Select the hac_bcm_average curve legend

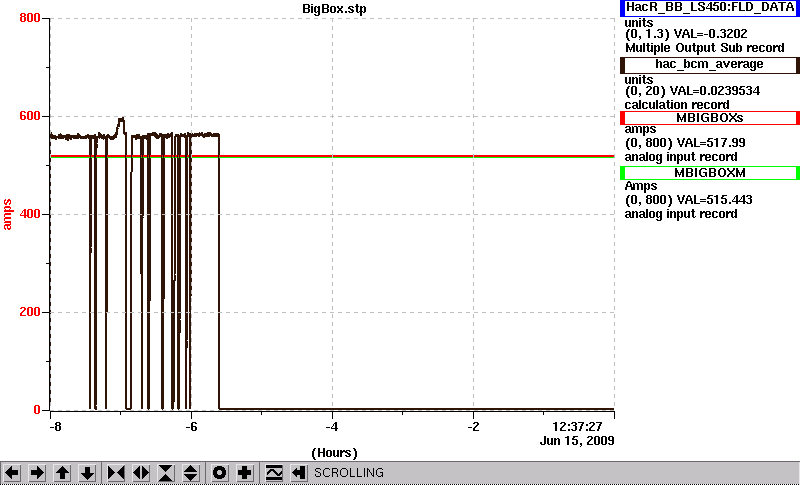pos(710,65)
